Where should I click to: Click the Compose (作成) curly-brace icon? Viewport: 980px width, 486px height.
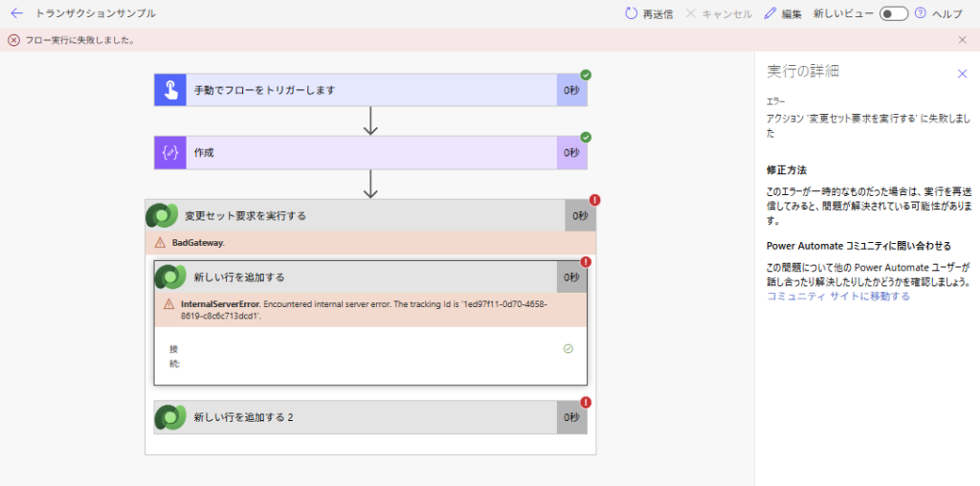(x=170, y=153)
